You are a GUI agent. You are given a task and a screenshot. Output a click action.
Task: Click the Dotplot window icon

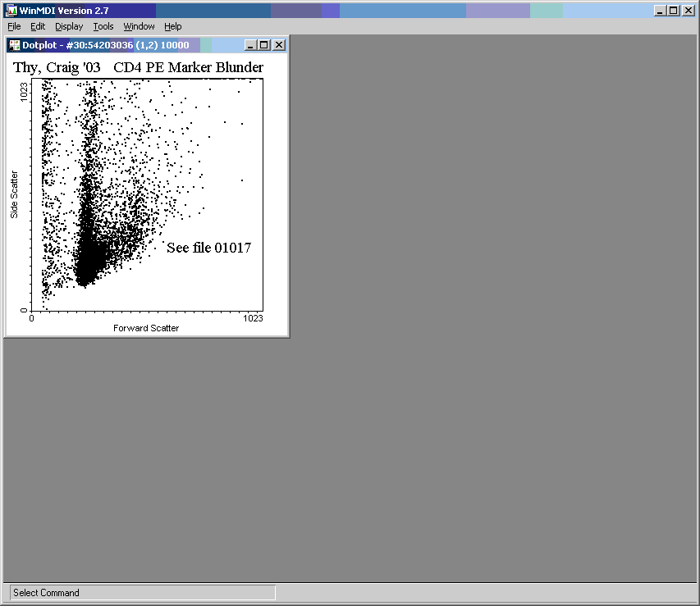coord(14,45)
